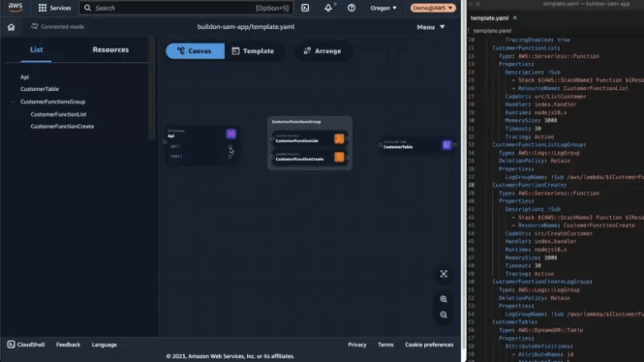Screen dimensions: 644x362
Task: Go to the console home house icon
Action: [x=11, y=27]
